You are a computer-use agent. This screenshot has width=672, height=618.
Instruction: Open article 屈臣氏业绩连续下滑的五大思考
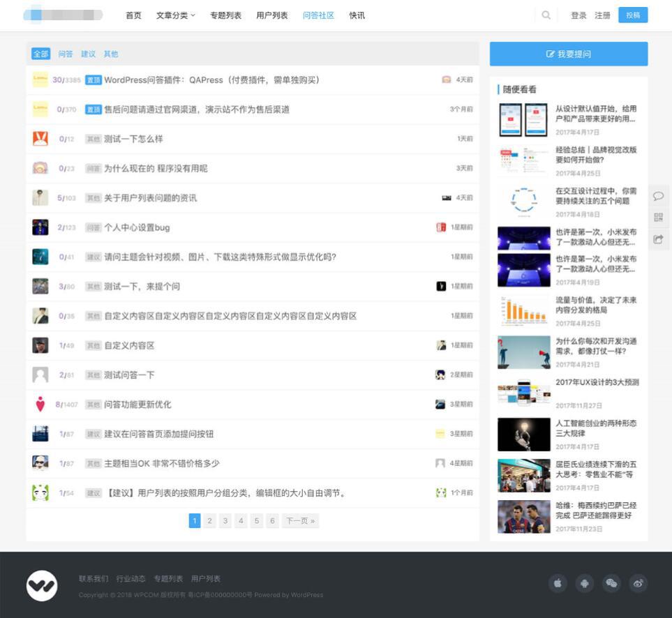coord(596,469)
